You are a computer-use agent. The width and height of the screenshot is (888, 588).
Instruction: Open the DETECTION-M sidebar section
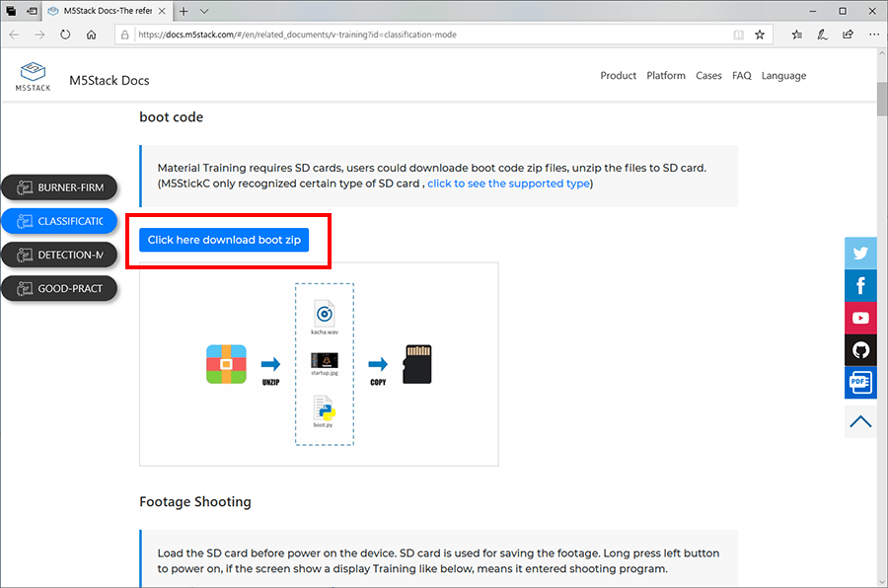click(59, 255)
